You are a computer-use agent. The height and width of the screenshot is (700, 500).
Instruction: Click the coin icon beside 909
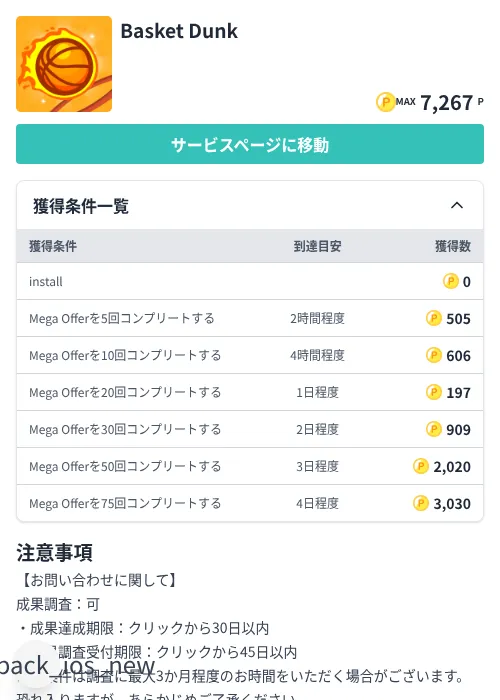click(434, 429)
